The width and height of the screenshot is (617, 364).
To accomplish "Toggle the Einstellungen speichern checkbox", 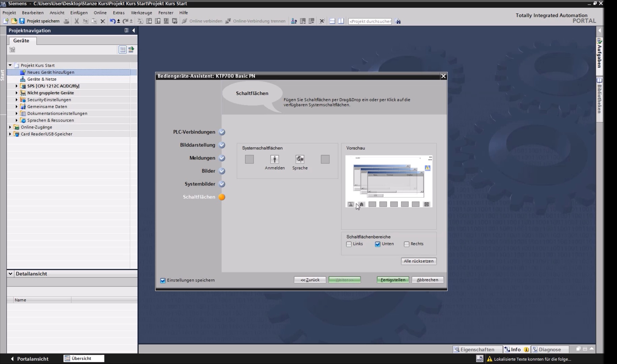I will (163, 280).
